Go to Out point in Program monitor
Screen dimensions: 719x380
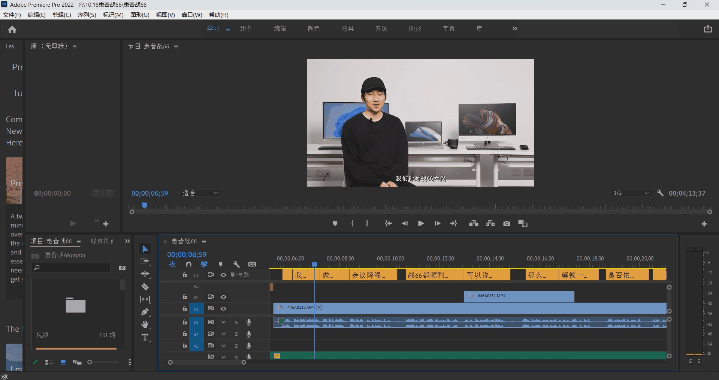coord(454,223)
